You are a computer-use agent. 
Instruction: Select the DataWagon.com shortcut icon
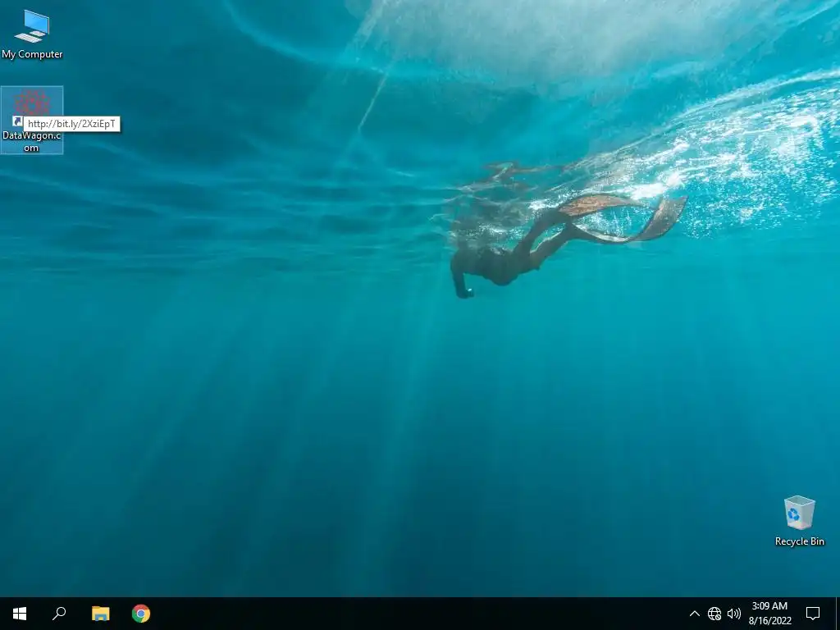[32, 120]
